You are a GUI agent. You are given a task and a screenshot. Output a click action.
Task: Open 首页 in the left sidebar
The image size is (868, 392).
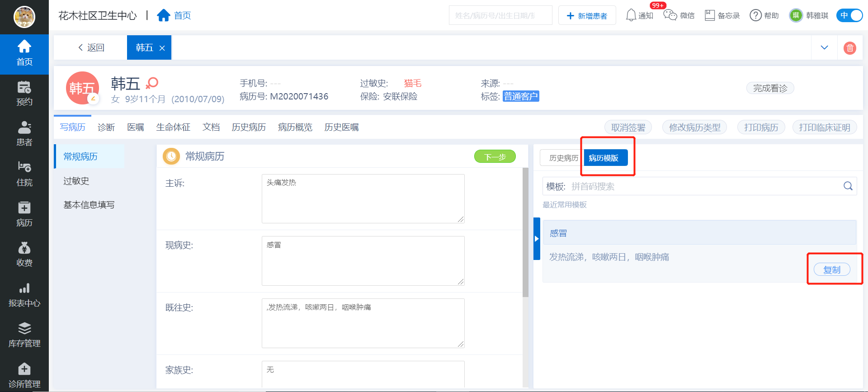coord(24,54)
